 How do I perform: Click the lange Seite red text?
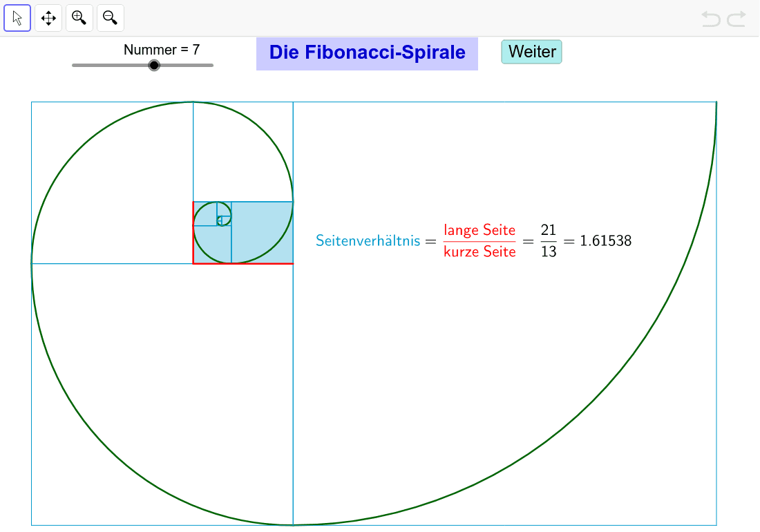click(x=479, y=230)
